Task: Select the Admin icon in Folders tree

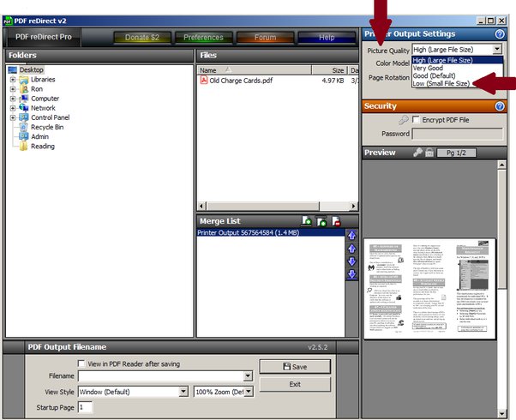Action: click(24, 136)
